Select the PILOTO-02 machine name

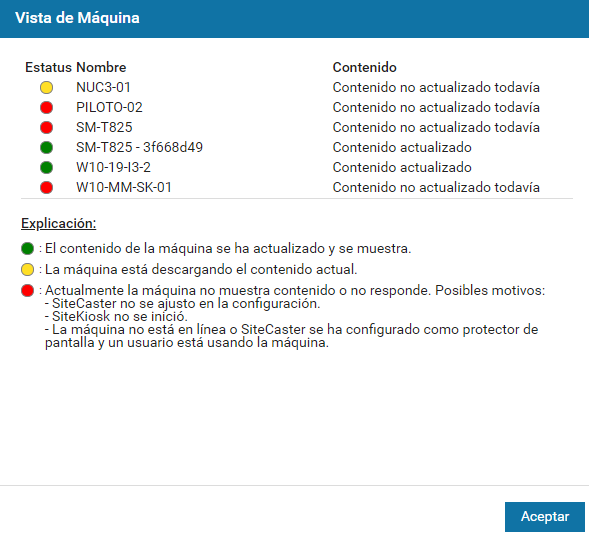click(x=109, y=107)
